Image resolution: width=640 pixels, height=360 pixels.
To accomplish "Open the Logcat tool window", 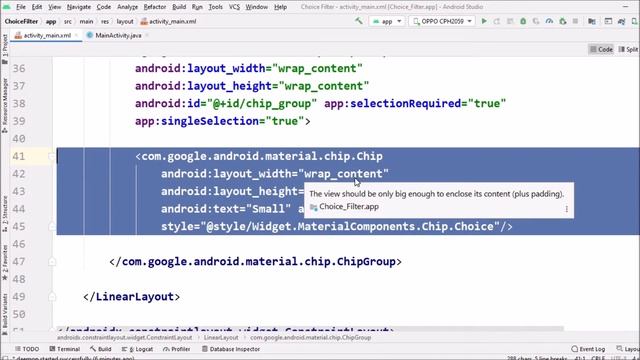I will click(138, 349).
